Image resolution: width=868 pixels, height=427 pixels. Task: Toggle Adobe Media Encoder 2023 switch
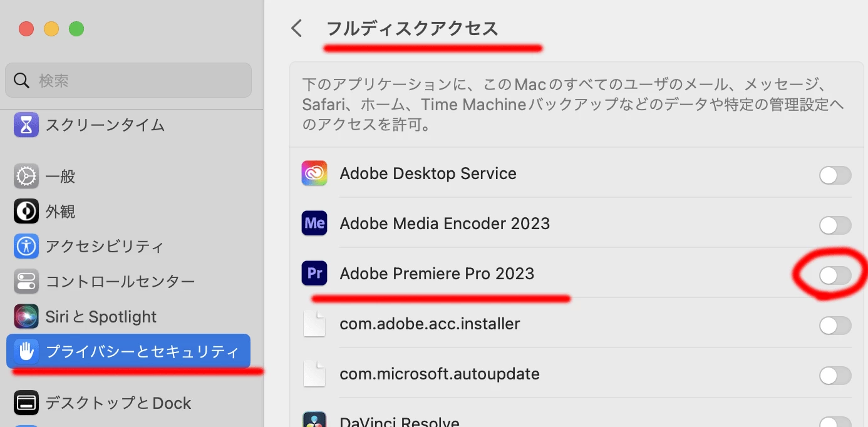click(835, 225)
